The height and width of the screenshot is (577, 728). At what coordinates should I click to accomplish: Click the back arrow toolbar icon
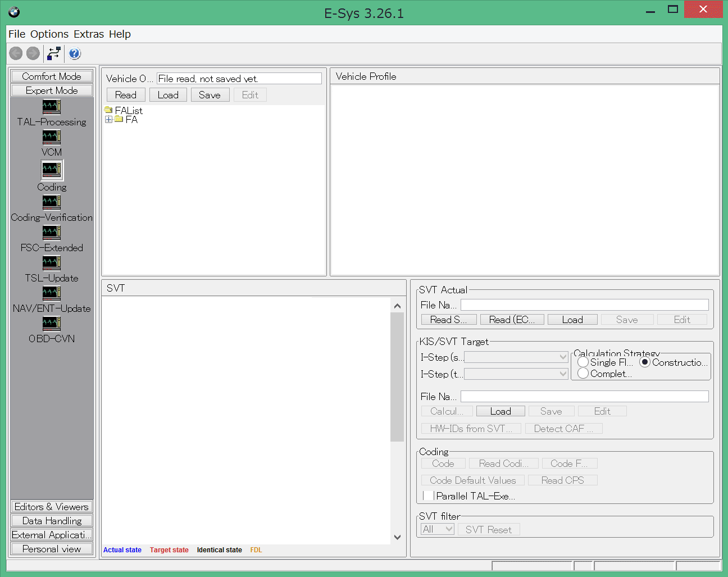click(x=16, y=53)
